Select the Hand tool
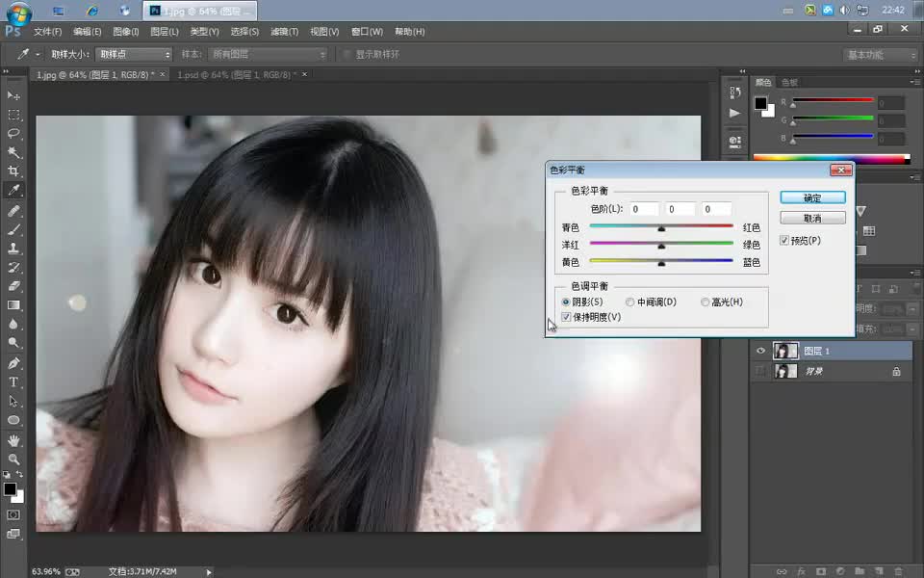 point(13,438)
